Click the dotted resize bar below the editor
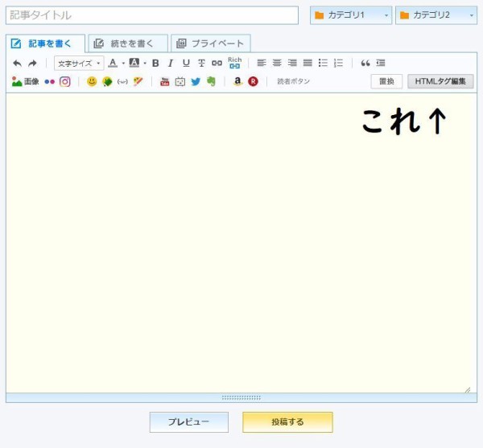 pyautogui.click(x=242, y=397)
